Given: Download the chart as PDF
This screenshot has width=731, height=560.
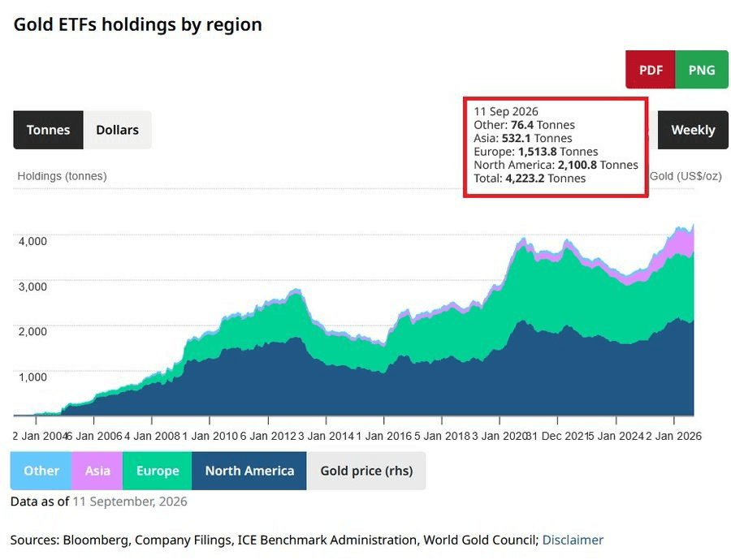Looking at the screenshot, I should (651, 70).
